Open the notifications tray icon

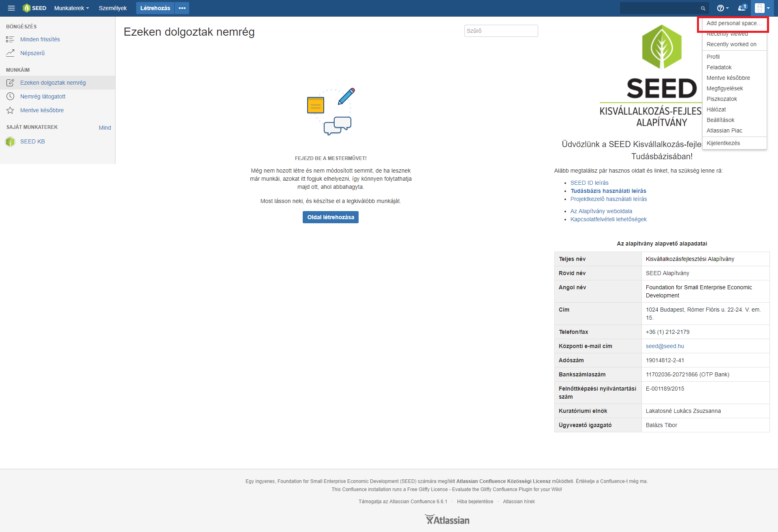click(x=742, y=8)
